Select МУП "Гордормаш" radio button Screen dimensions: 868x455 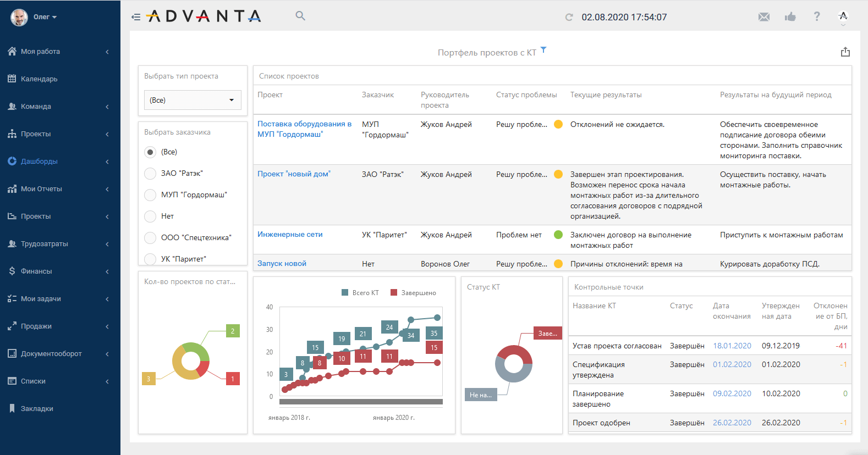pyautogui.click(x=150, y=195)
